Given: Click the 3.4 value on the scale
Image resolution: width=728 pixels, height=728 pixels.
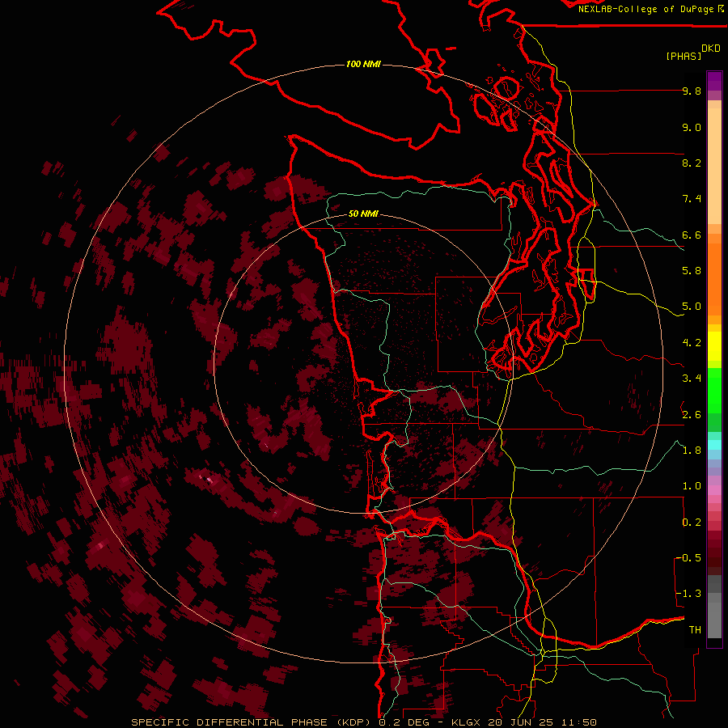Looking at the screenshot, I should [x=692, y=379].
